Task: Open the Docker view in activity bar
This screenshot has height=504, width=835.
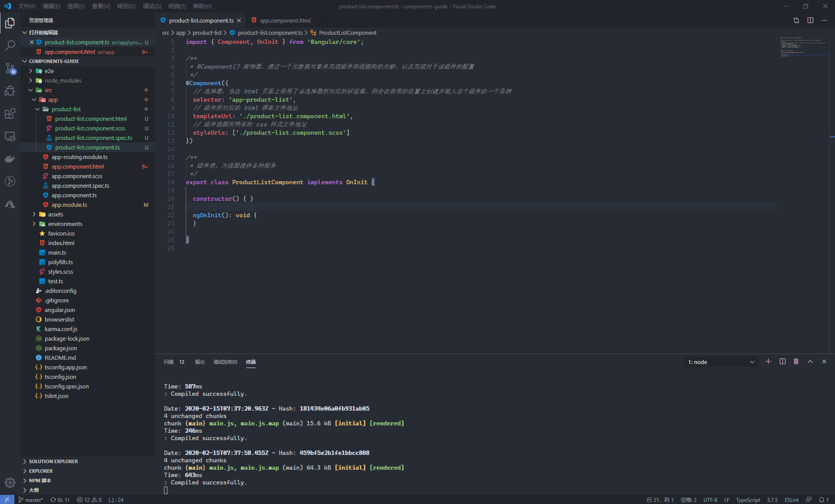Action: pos(10,159)
